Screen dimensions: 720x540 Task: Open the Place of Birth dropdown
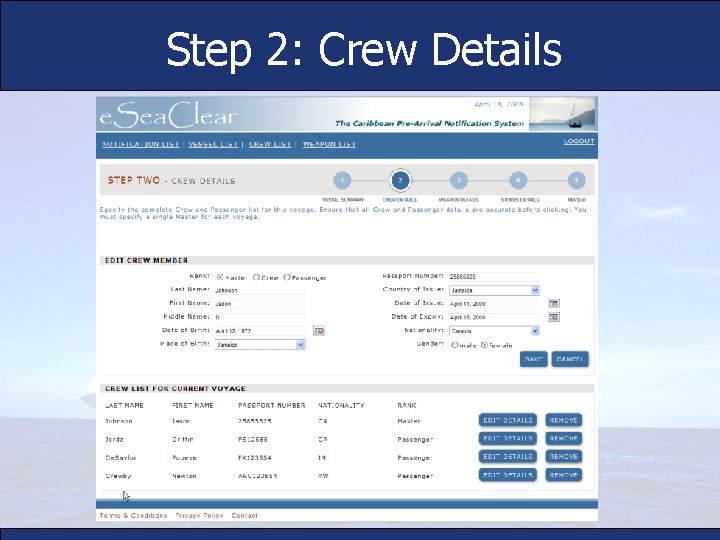tap(260, 344)
